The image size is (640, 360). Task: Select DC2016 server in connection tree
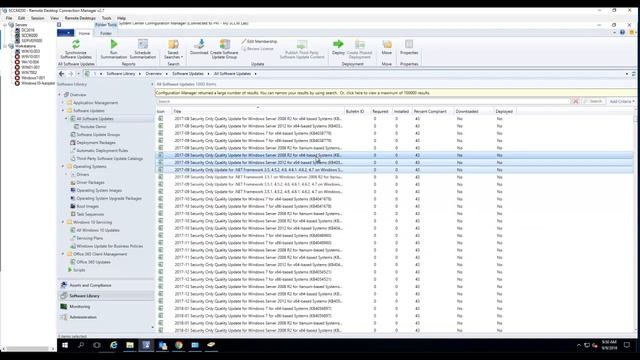pos(28,30)
